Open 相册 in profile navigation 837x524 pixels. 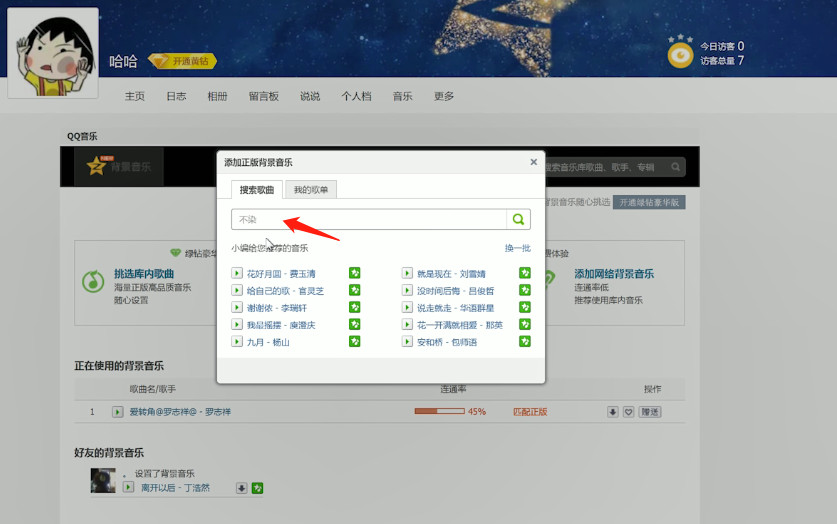pos(217,96)
